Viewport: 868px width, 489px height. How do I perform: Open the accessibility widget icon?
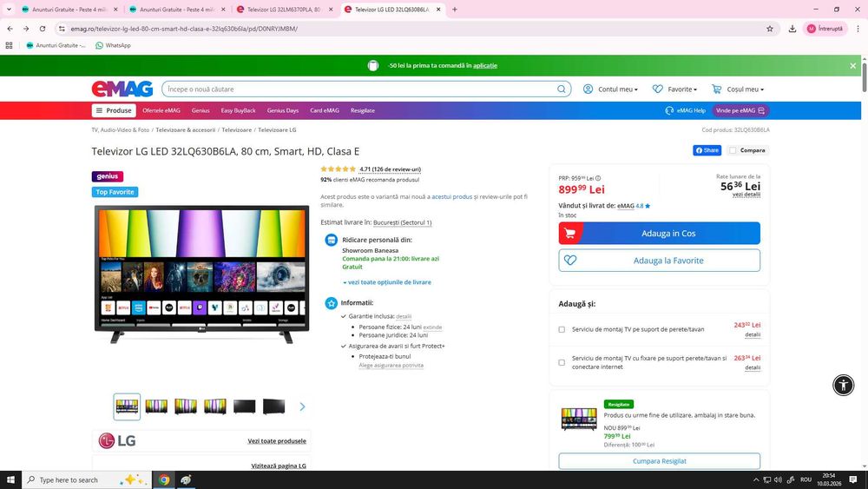(x=843, y=385)
